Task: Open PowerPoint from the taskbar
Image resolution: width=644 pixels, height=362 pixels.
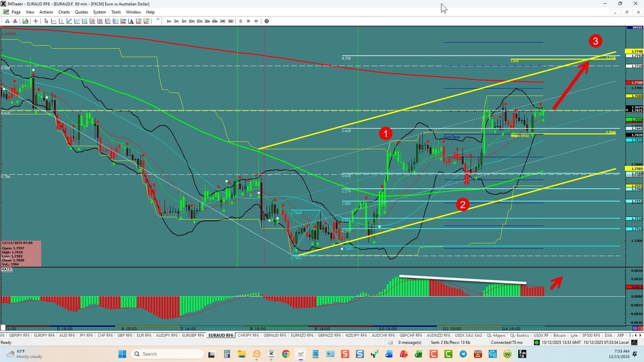Action: click(x=404, y=354)
